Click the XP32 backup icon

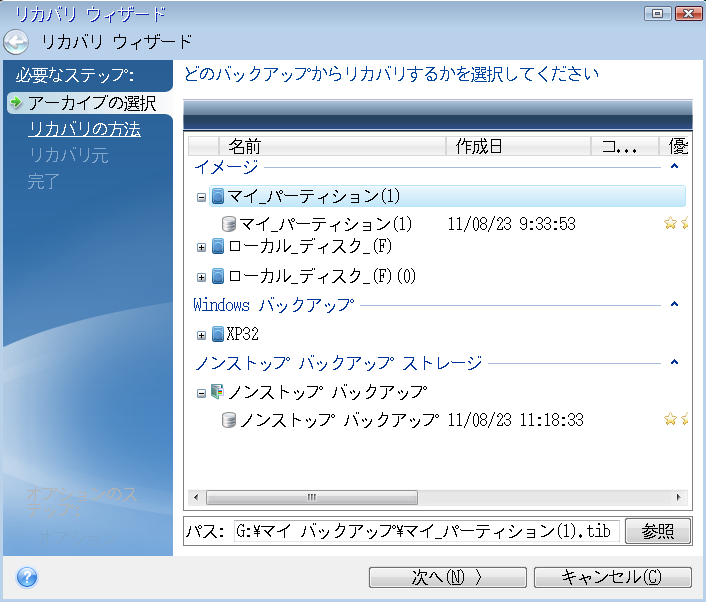(218, 334)
